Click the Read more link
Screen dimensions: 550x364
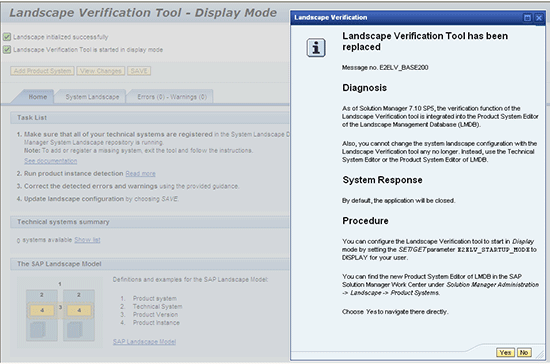pyautogui.click(x=140, y=174)
